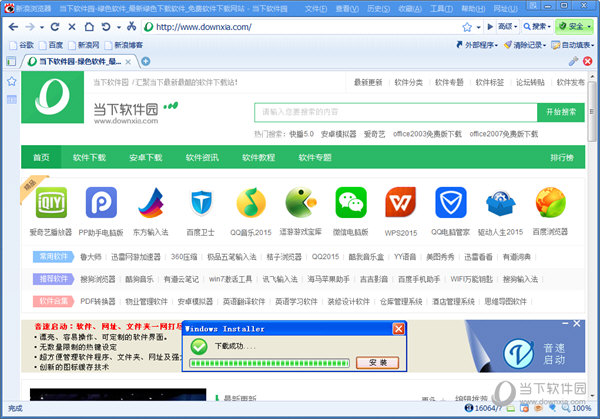Open a new tab with plus icon
The width and height of the screenshot is (600, 419).
pyautogui.click(x=146, y=61)
